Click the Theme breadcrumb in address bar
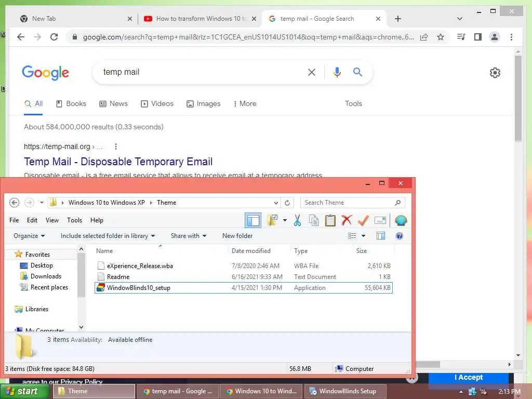 click(167, 203)
